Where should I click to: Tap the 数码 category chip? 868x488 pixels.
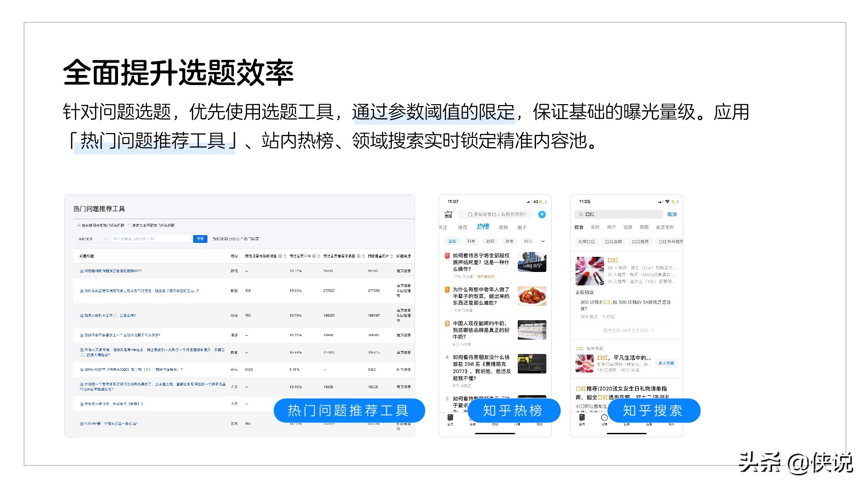(x=490, y=241)
